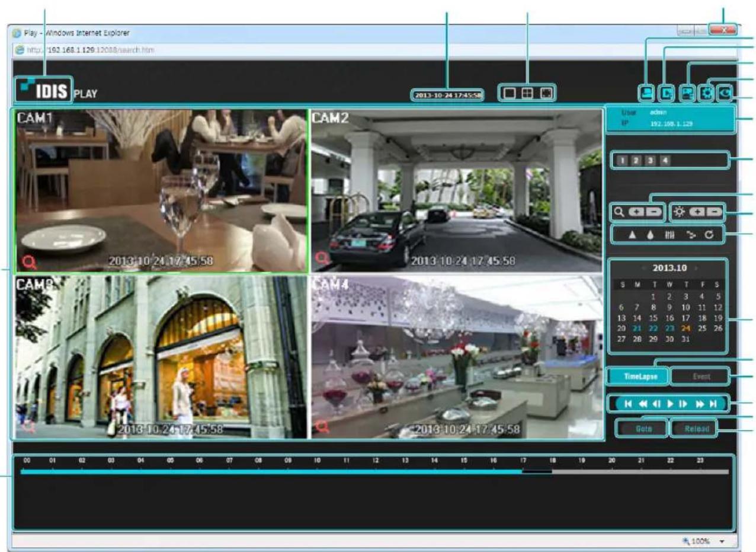Click timeline at hour 17
756x552 pixels.
[523, 471]
